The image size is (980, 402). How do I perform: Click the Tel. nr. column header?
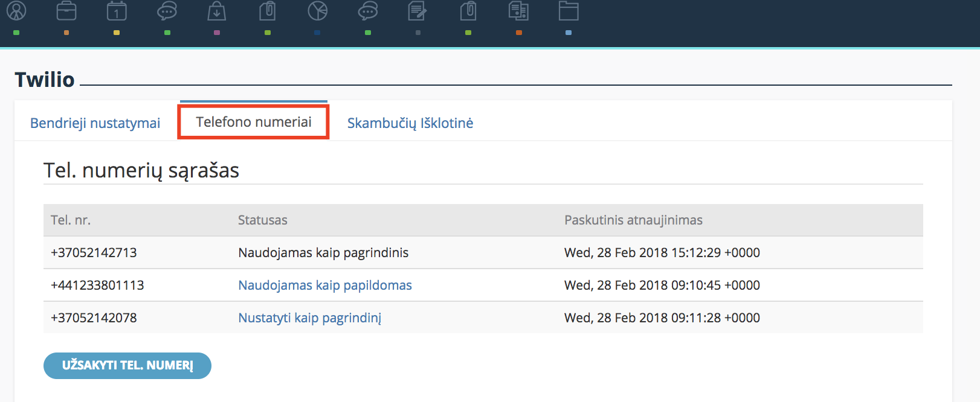pyautogui.click(x=71, y=220)
